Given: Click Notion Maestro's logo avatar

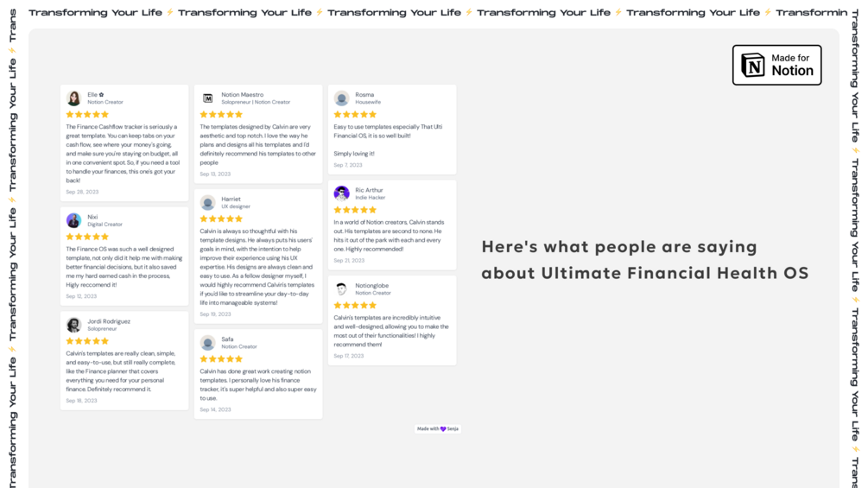Looking at the screenshot, I should click(x=207, y=98).
